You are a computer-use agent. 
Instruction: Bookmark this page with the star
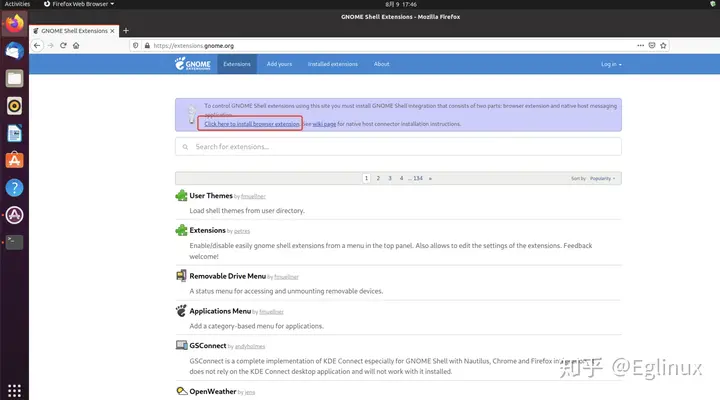tap(663, 45)
